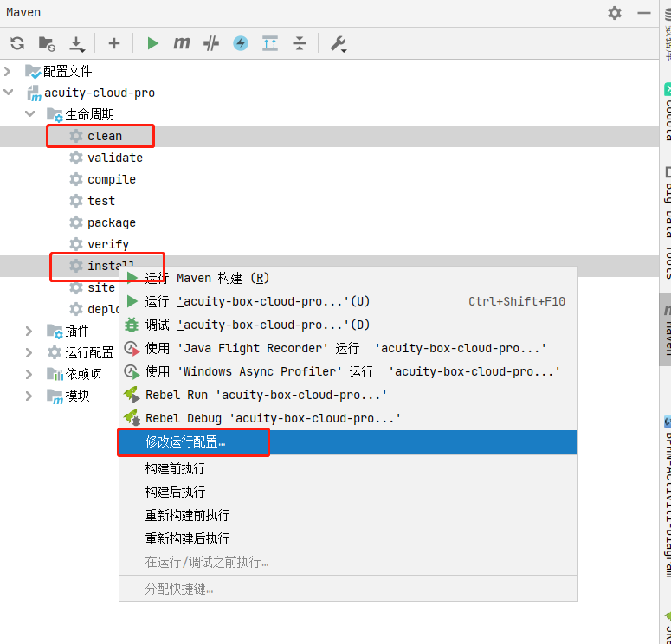
Task: Select the package lifecycle goal
Action: pyautogui.click(x=111, y=222)
